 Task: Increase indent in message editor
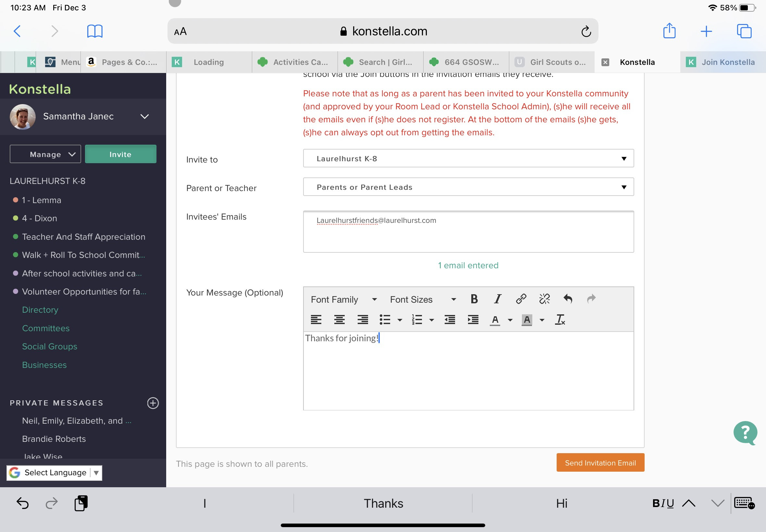click(473, 320)
